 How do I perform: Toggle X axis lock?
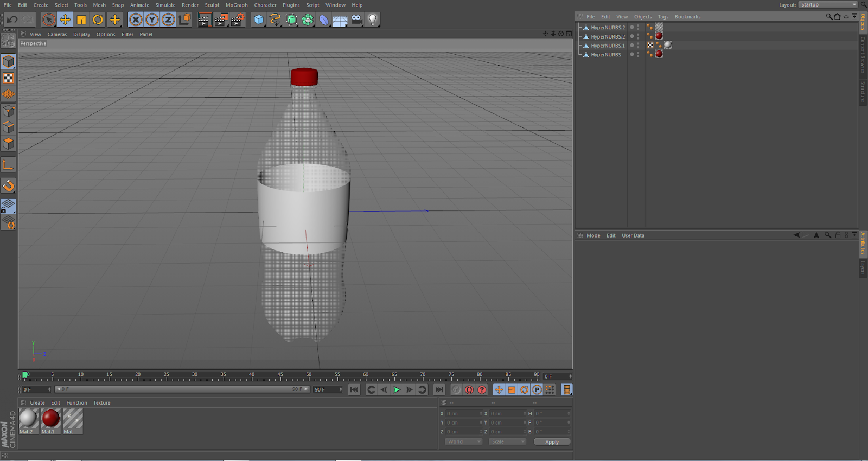pos(136,20)
